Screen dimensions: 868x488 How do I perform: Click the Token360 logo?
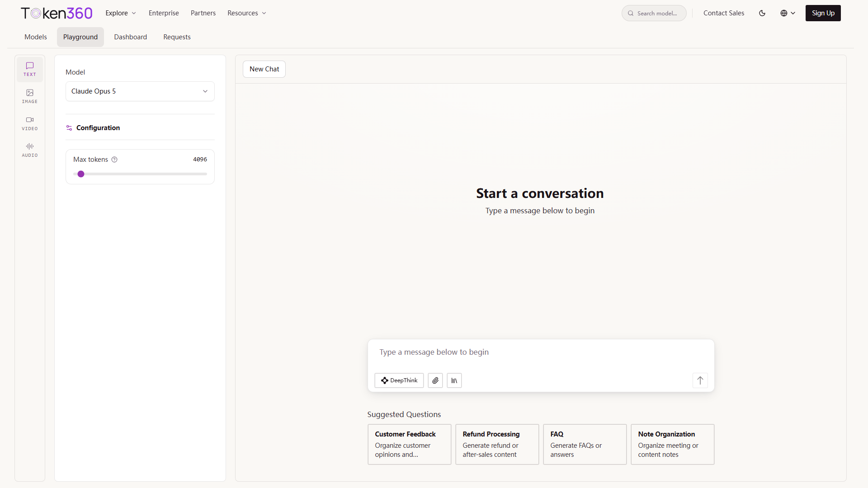click(57, 13)
